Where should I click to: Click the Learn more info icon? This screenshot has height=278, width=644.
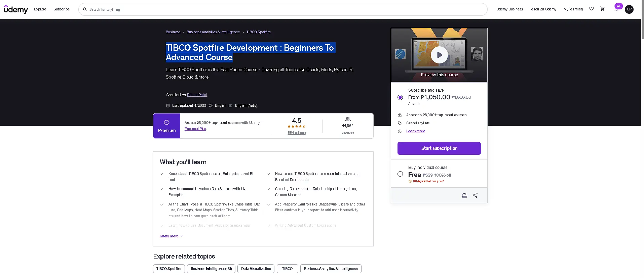[x=400, y=131]
